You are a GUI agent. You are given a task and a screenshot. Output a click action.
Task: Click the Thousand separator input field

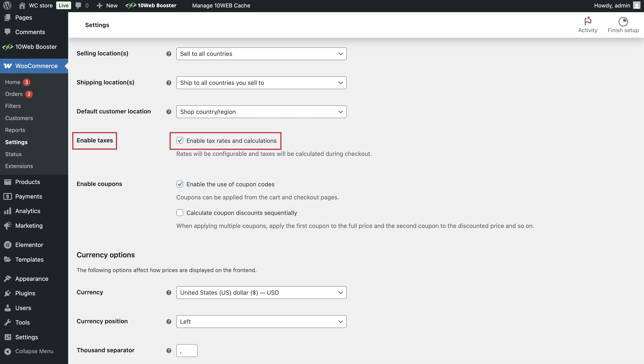[x=187, y=351]
